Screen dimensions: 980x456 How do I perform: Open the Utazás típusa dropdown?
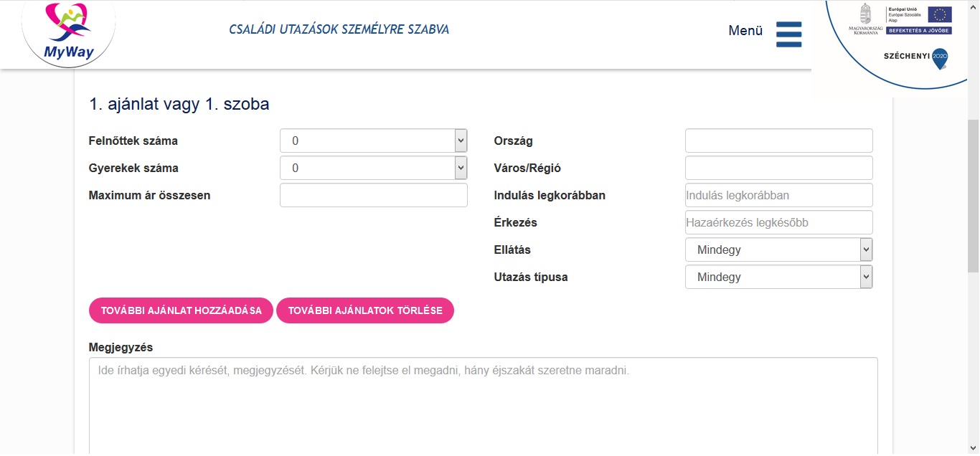tap(778, 277)
